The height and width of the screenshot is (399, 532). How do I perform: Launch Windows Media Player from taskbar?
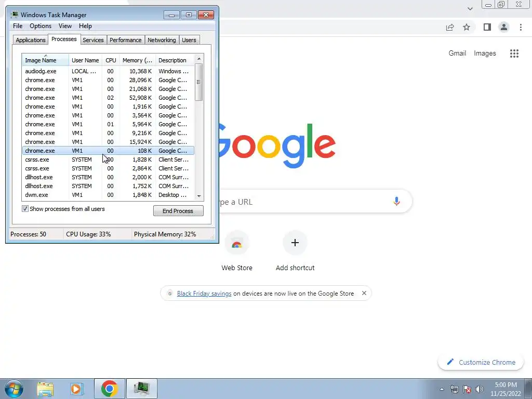pos(76,389)
